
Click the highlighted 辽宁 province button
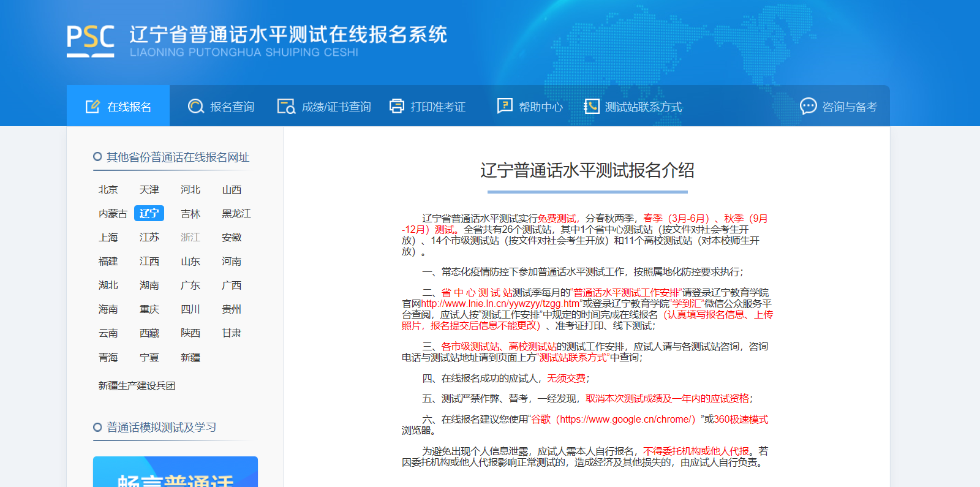click(x=149, y=213)
